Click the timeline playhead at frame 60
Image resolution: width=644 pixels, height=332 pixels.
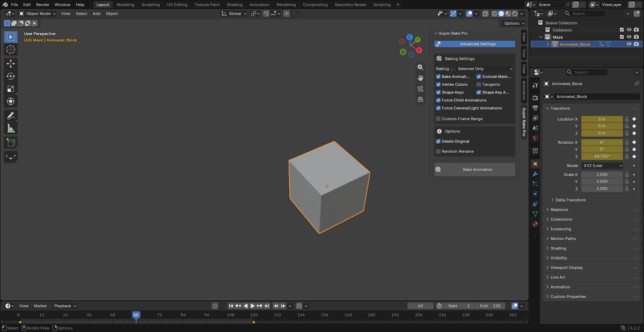(136, 315)
